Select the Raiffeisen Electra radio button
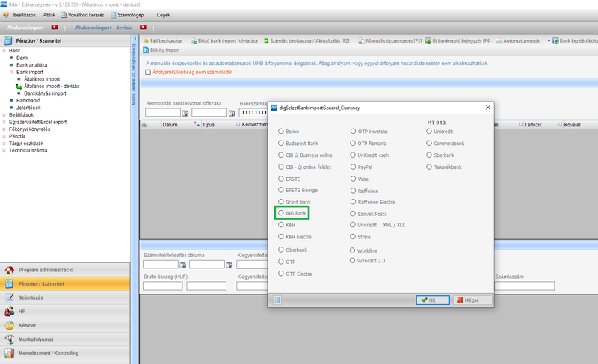The width and height of the screenshot is (598, 364). click(x=353, y=202)
